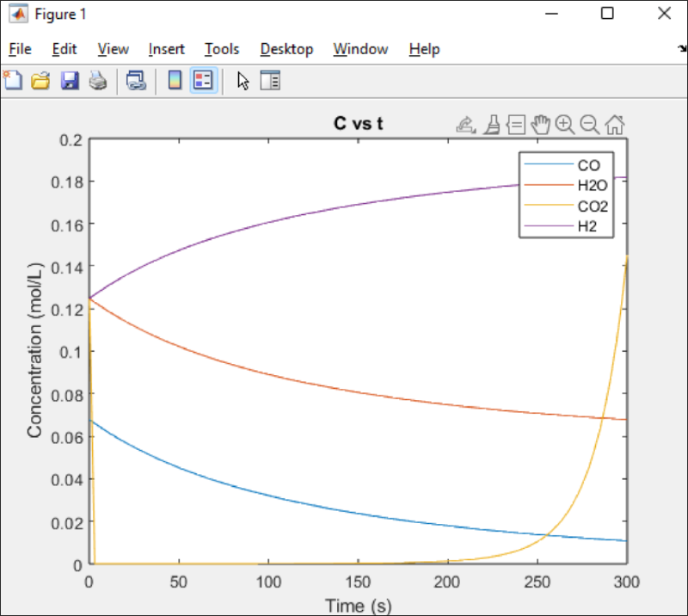
Task: Click the 'Concentration (mol/L)' y-axis label
Action: (x=34, y=350)
